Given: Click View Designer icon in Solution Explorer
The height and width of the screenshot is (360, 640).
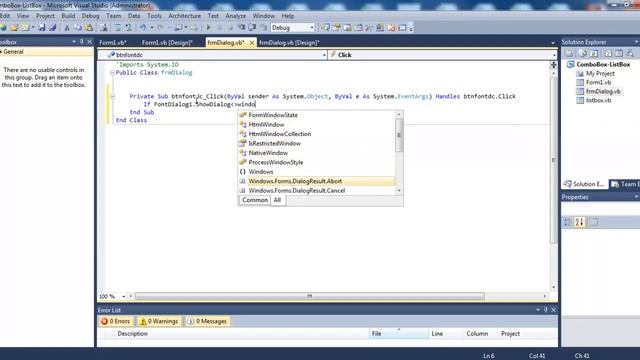Looking at the screenshot, I should 619,53.
